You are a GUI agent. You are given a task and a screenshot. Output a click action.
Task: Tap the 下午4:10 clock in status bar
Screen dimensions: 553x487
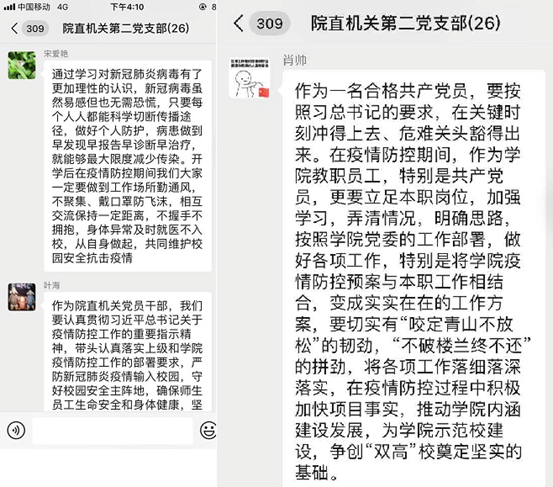point(127,7)
